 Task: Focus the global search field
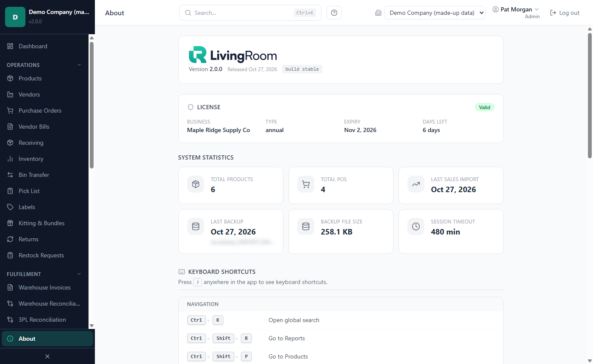point(250,13)
